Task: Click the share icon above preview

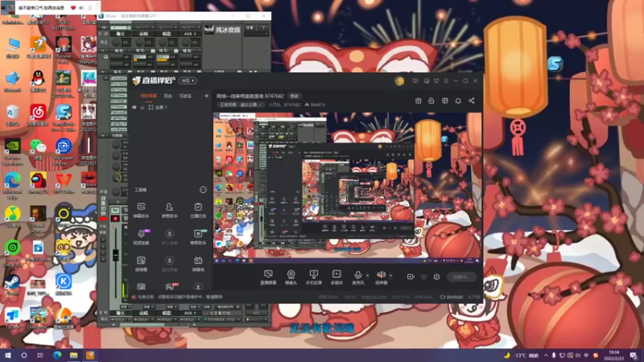Action: (x=472, y=101)
